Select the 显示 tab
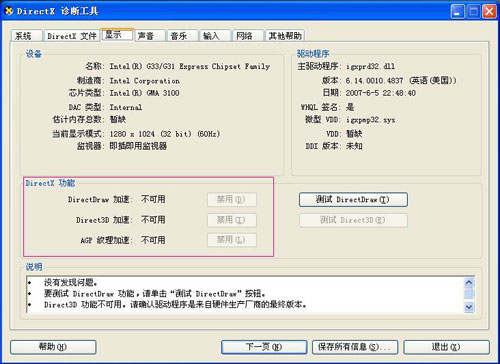Screen dimensions: 500x364 [x=117, y=35]
